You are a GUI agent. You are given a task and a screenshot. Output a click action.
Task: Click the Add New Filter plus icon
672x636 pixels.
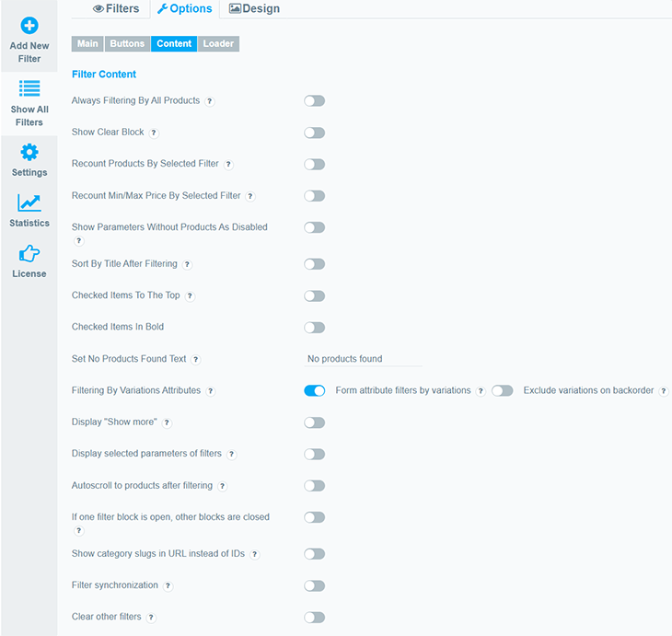pos(29,25)
